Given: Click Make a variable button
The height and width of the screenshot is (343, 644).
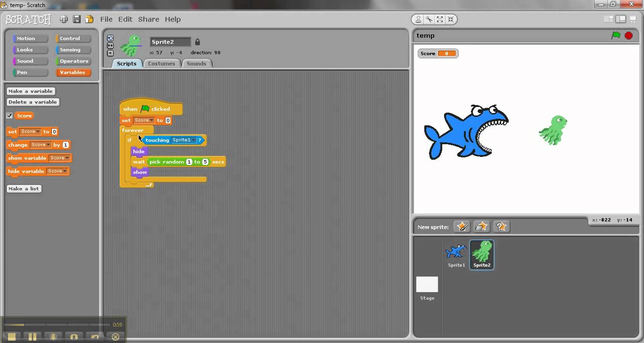Looking at the screenshot, I should pos(31,91).
